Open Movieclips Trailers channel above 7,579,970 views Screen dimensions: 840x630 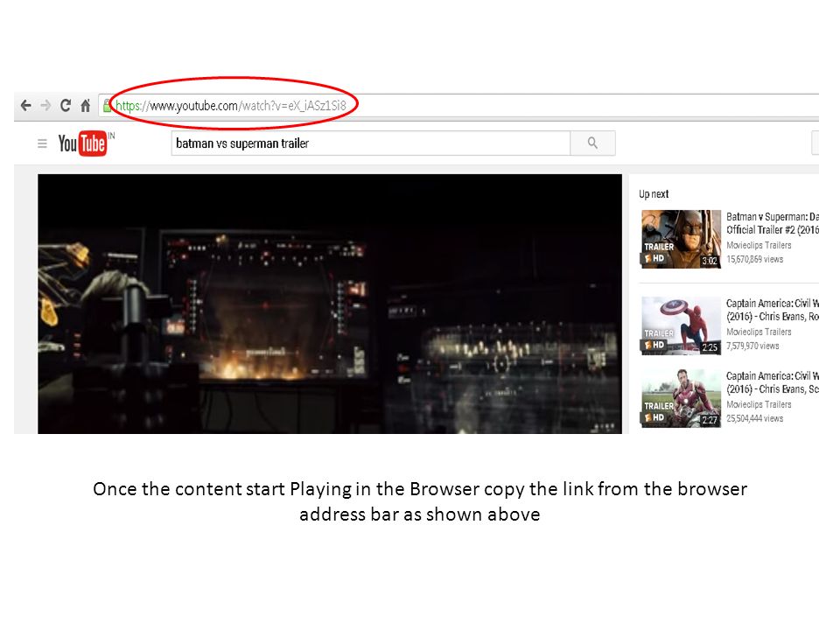point(759,332)
